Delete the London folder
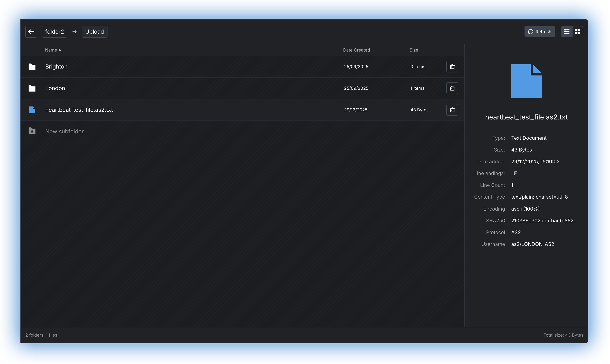 click(452, 88)
